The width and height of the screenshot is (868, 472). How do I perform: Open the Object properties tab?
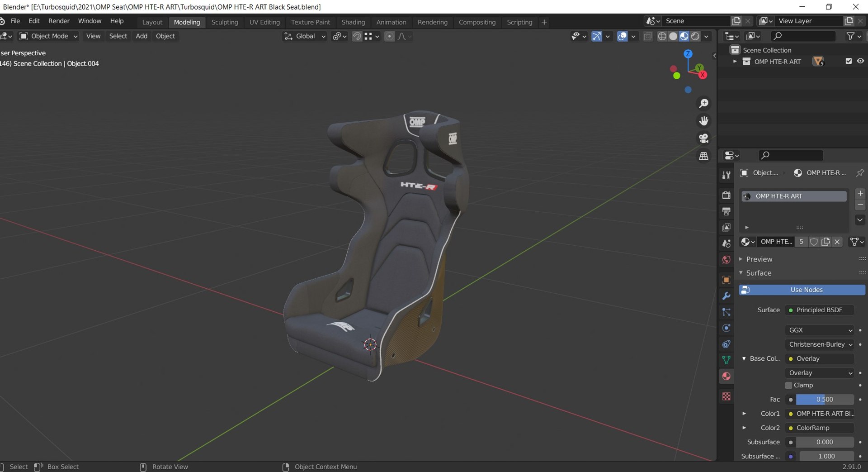tap(726, 280)
